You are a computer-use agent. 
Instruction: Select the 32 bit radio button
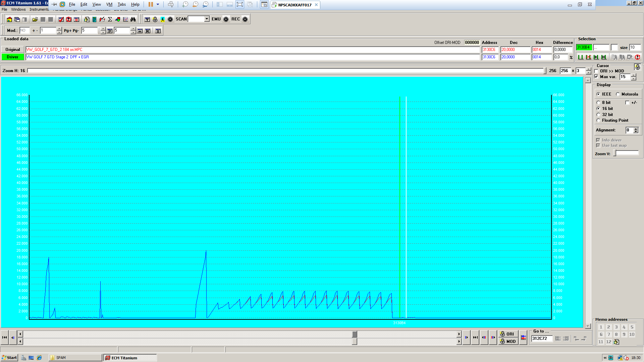[598, 115]
